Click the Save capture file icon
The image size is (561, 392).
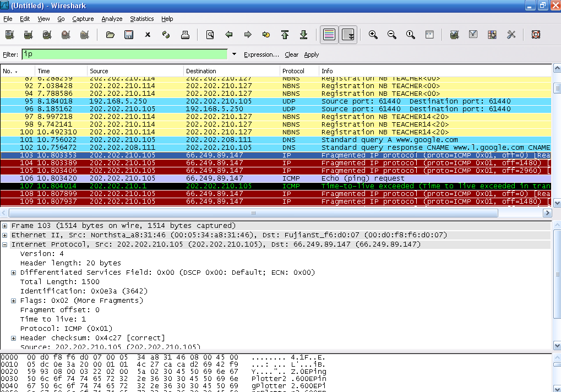(x=128, y=34)
